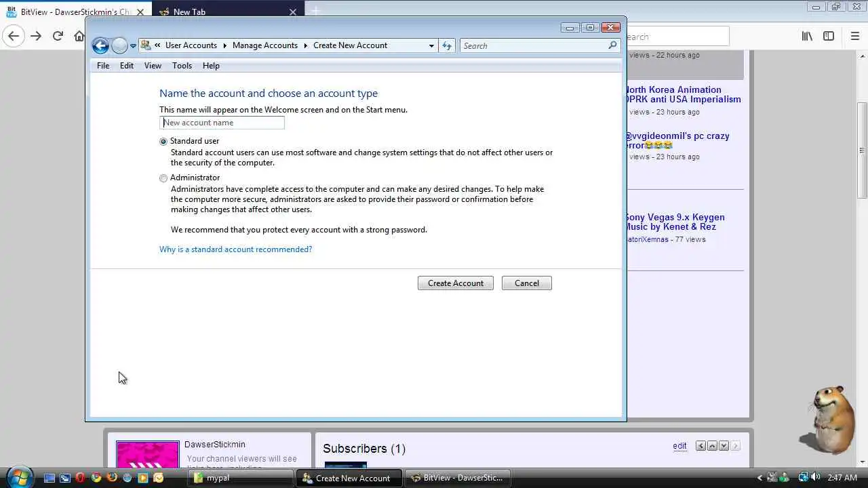The height and width of the screenshot is (488, 868).
Task: Open browser Library icon
Action: pos(807,37)
